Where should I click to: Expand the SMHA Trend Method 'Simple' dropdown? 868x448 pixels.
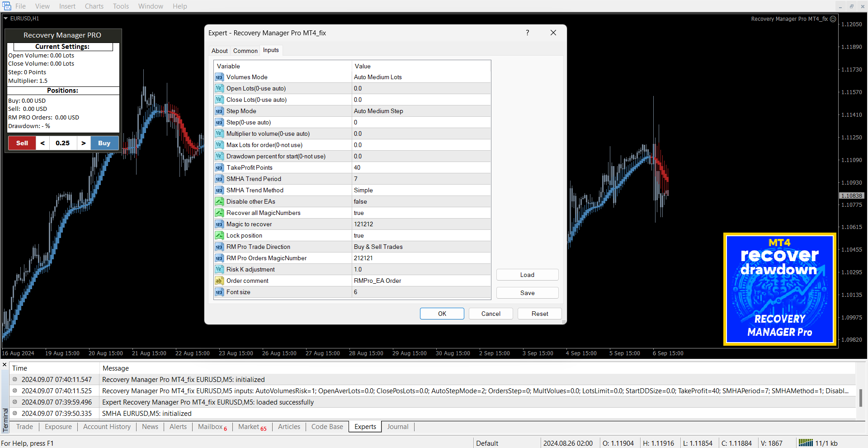[420, 191]
